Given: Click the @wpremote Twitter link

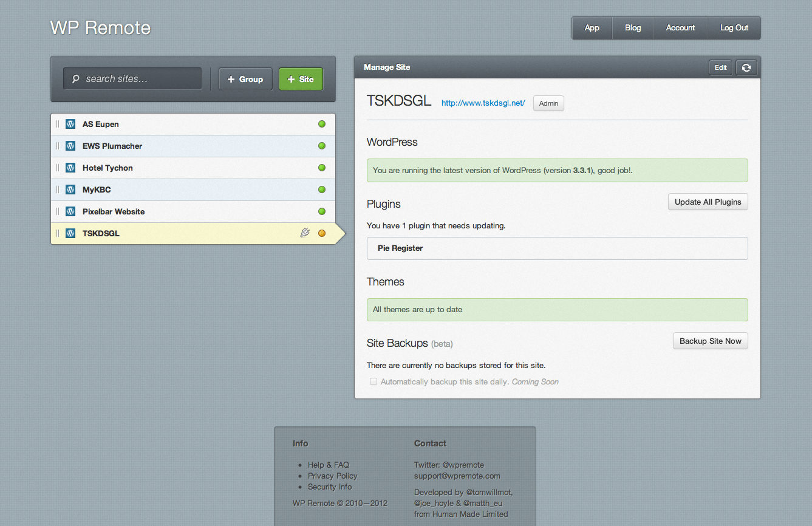Looking at the screenshot, I should (463, 465).
